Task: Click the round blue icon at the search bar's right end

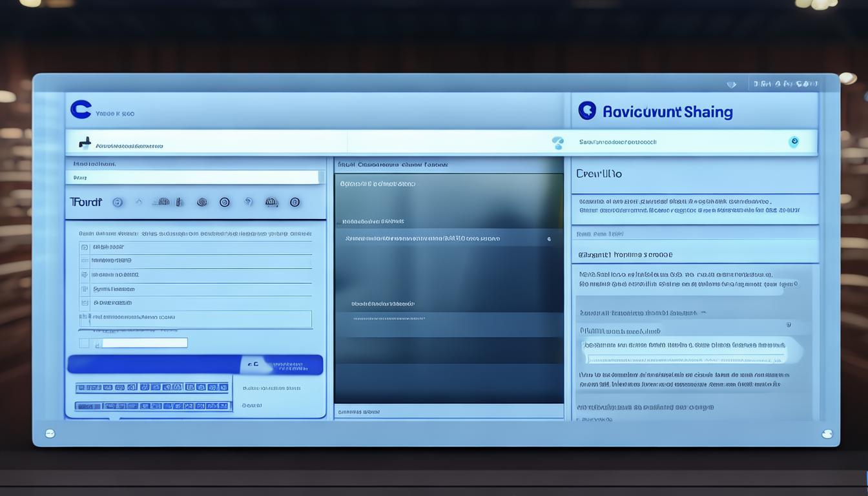Action: pos(794,142)
